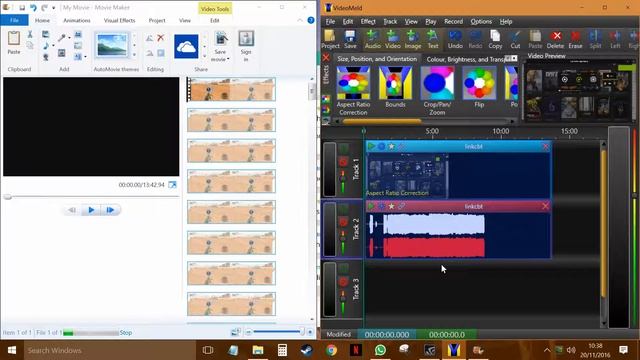Click the Delete icon in VideoMeld toolbar
This screenshot has height=360, width=640.
[555, 39]
